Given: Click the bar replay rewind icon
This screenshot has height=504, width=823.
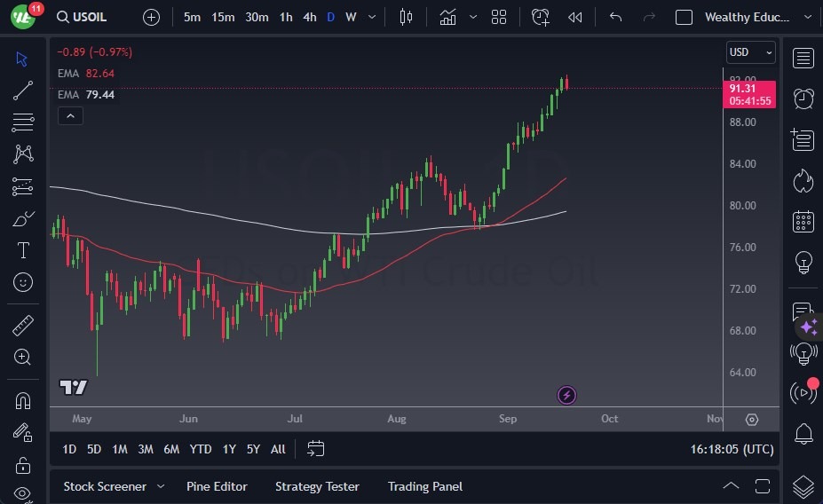Looking at the screenshot, I should click(x=575, y=17).
